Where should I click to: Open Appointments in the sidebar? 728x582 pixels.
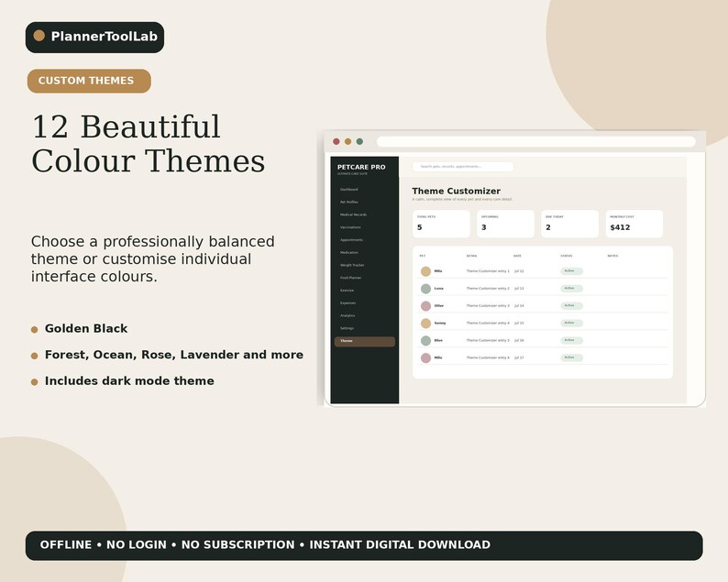pos(351,240)
